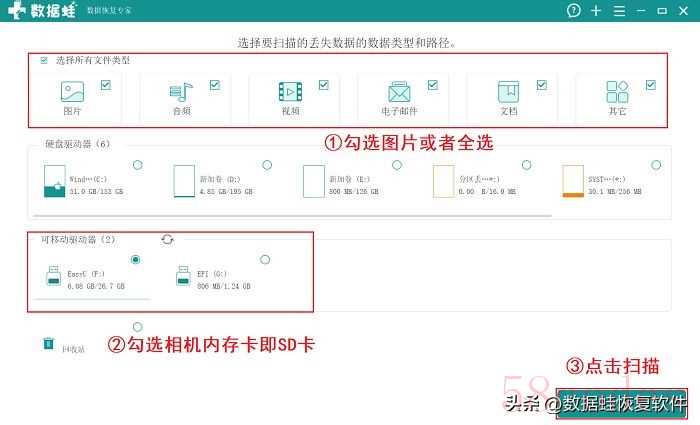Click the EFI (G:) USB drive icon
Image resolution: width=700 pixels, height=425 pixels.
click(183, 275)
